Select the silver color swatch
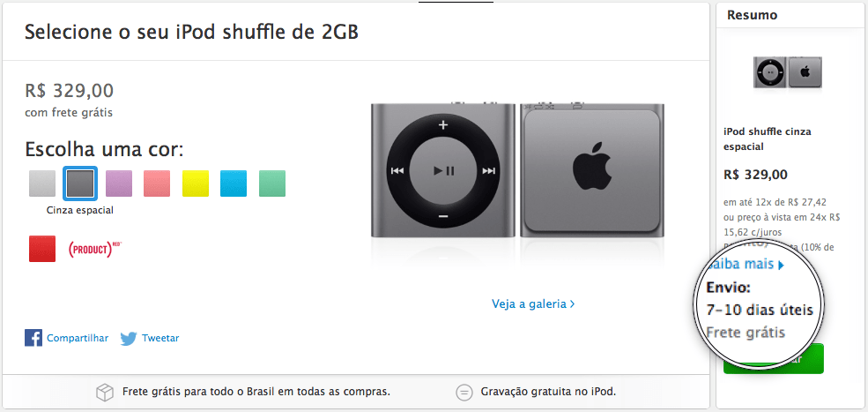Image resolution: width=868 pixels, height=412 pixels. [x=42, y=184]
